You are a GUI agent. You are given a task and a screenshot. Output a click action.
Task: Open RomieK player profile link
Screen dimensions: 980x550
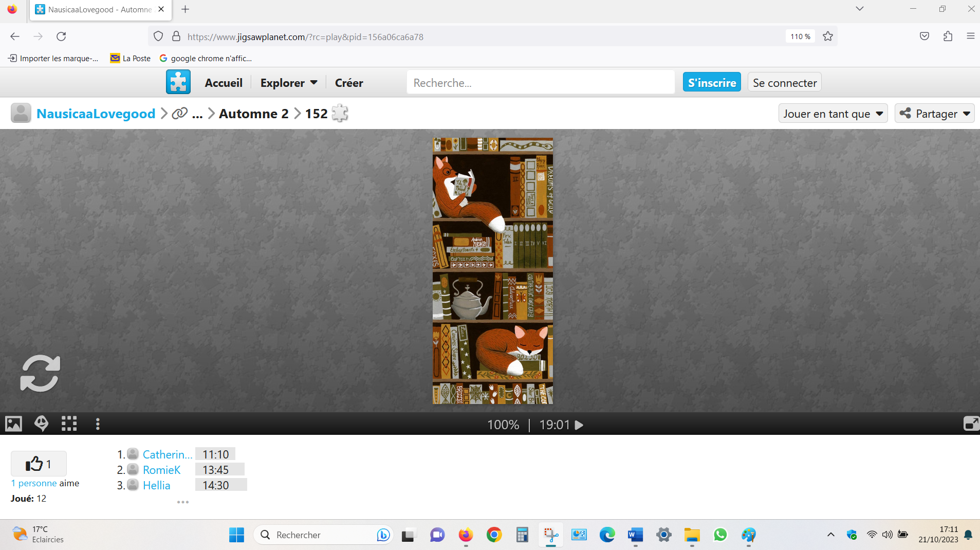tap(162, 470)
